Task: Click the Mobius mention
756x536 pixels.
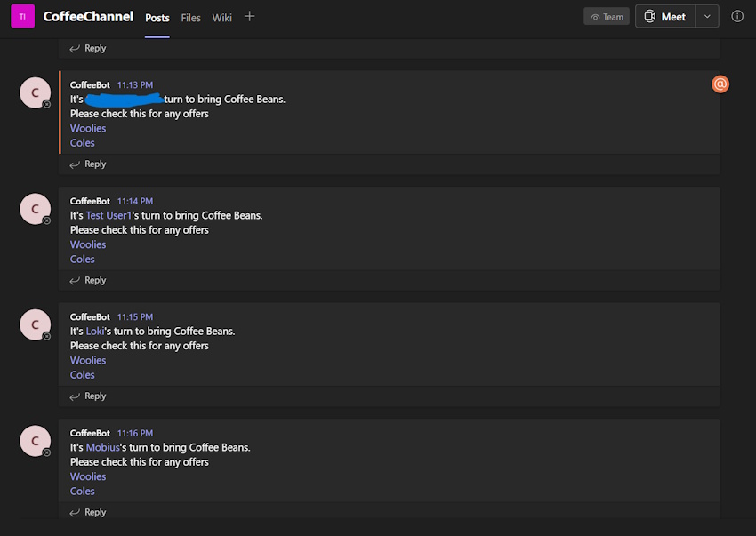Action: point(102,447)
